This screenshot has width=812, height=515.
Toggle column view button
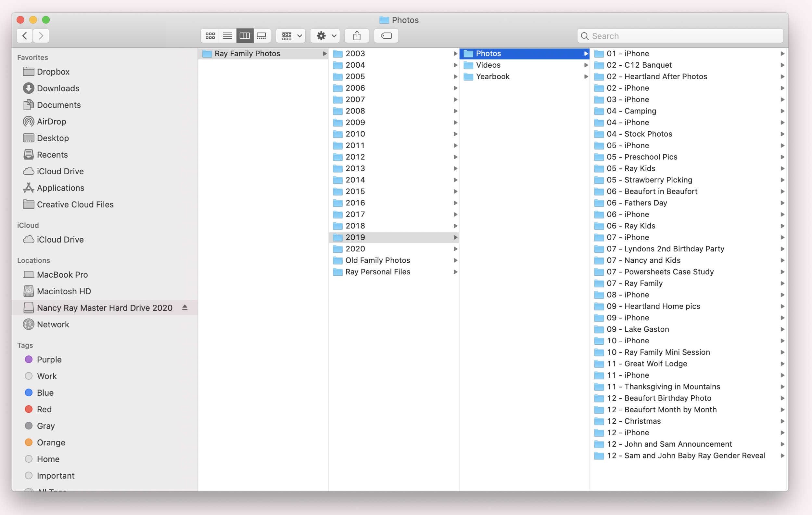[x=245, y=36]
